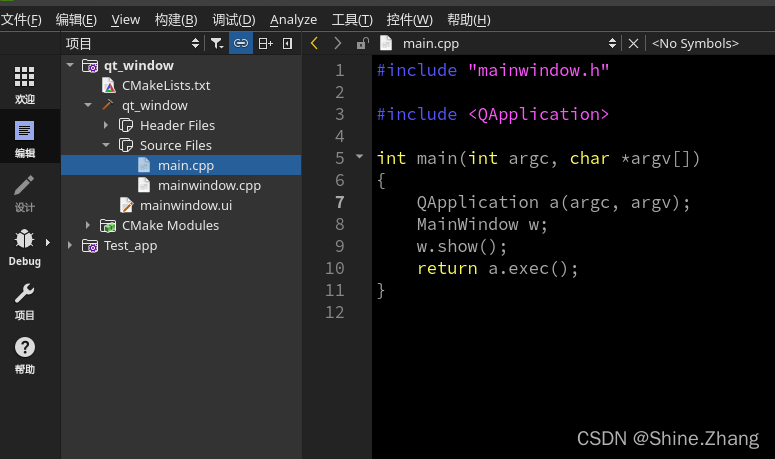The image size is (775, 459).
Task: Open Debug mode submenu arrow
Action: [x=48, y=242]
